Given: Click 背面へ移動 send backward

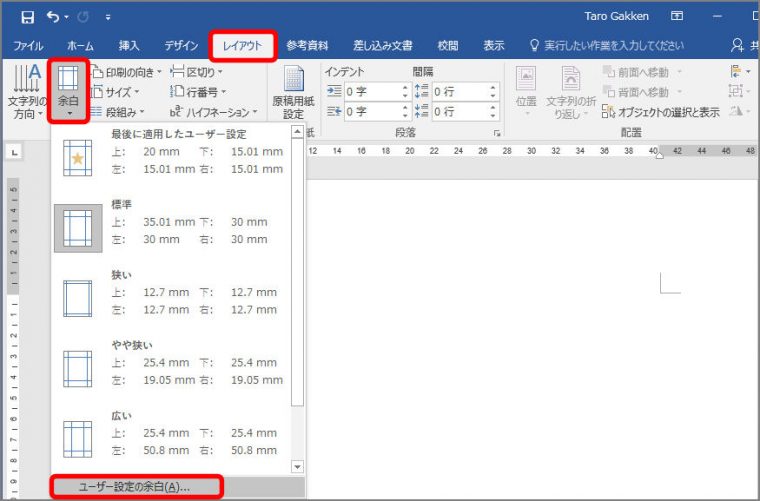Looking at the screenshot, I should tap(642, 92).
